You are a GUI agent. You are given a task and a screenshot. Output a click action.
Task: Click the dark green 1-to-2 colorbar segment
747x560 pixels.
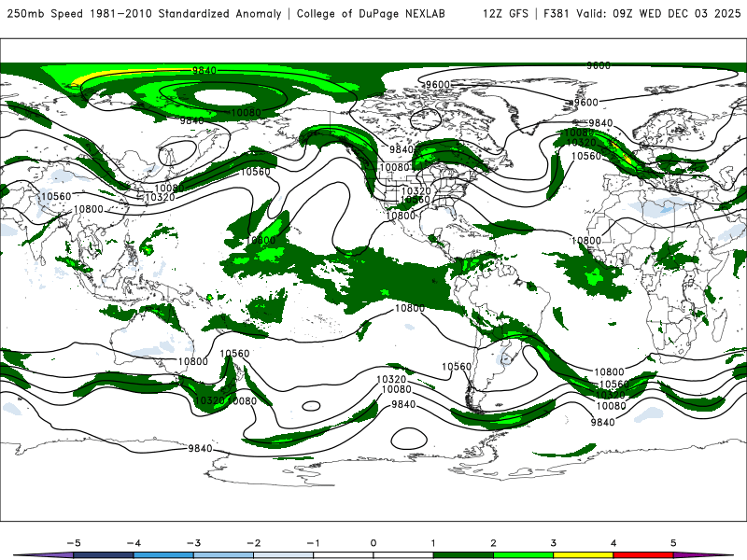click(463, 555)
